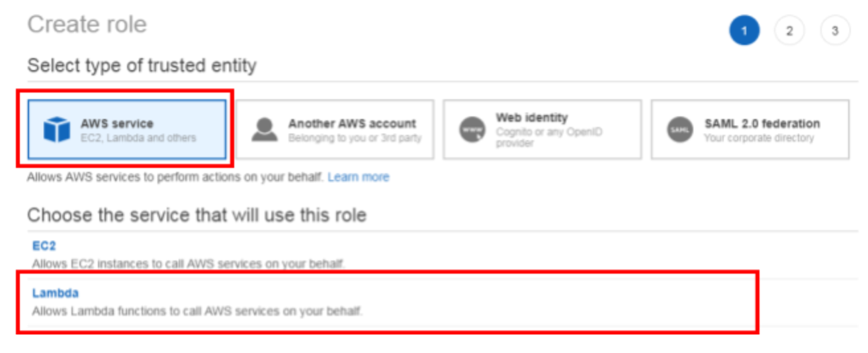This screenshot has height=353, width=868.
Task: Jump to step 3 circle indicator
Action: click(x=835, y=30)
